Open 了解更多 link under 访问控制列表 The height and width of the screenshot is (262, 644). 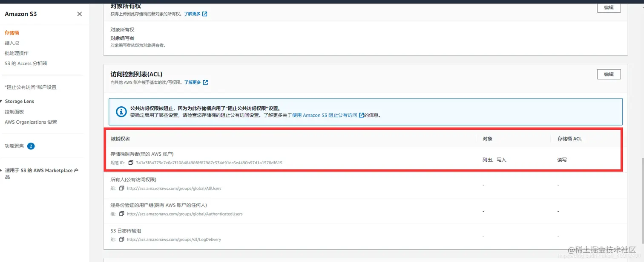tap(193, 82)
